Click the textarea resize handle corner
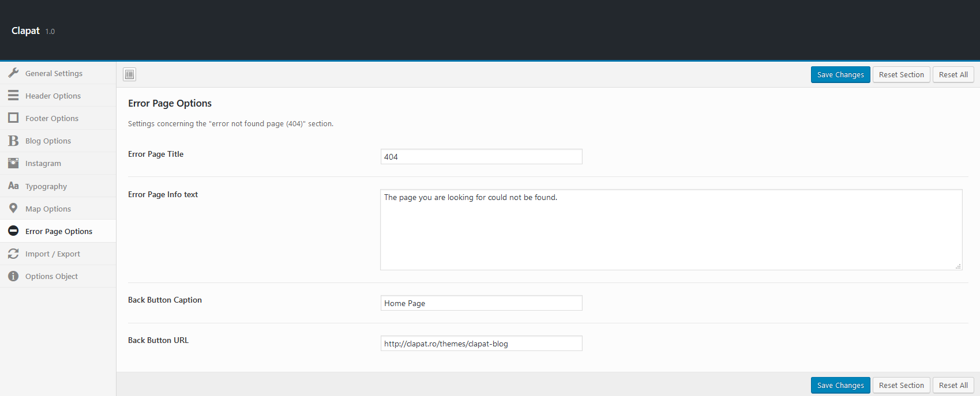Viewport: 980px width, 396px height. (x=958, y=266)
